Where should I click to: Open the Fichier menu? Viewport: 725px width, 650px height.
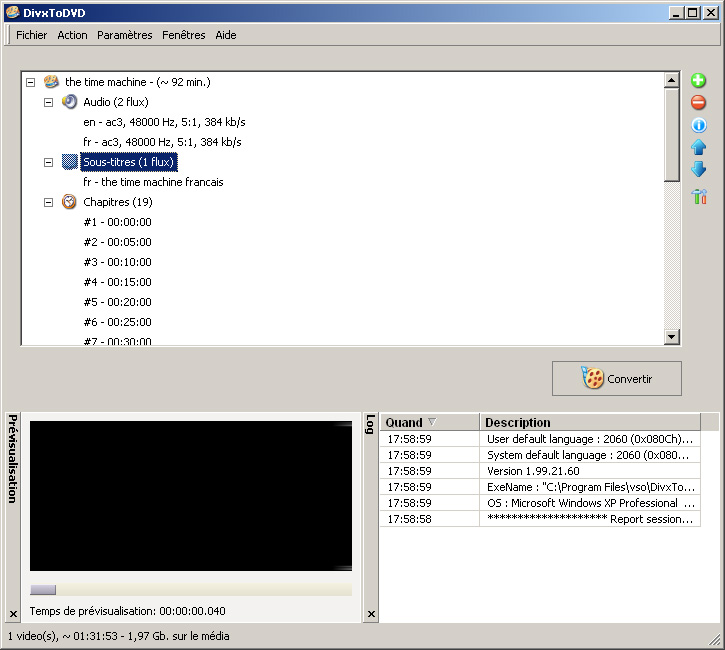pyautogui.click(x=31, y=35)
